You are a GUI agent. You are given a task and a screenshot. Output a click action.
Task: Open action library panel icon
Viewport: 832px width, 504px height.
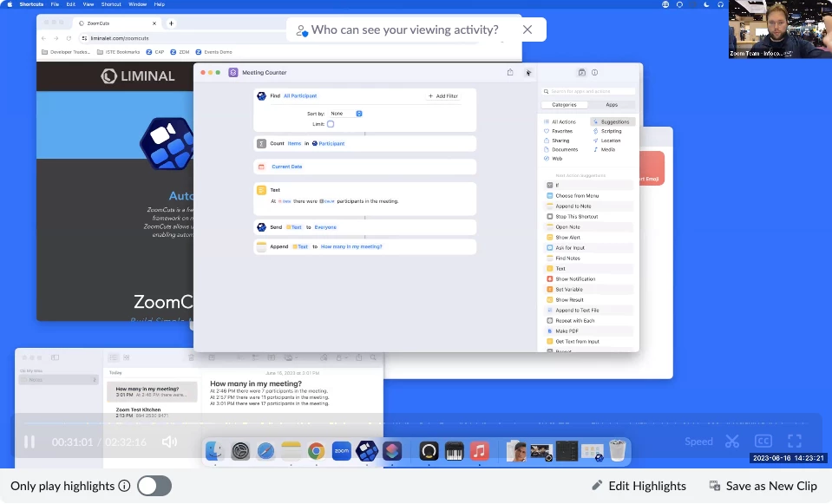pyautogui.click(x=581, y=72)
